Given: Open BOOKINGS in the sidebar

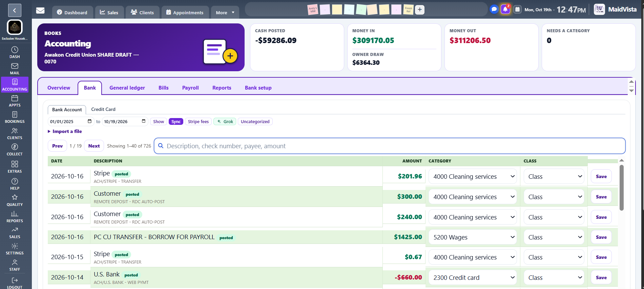Looking at the screenshot, I should [x=15, y=117].
